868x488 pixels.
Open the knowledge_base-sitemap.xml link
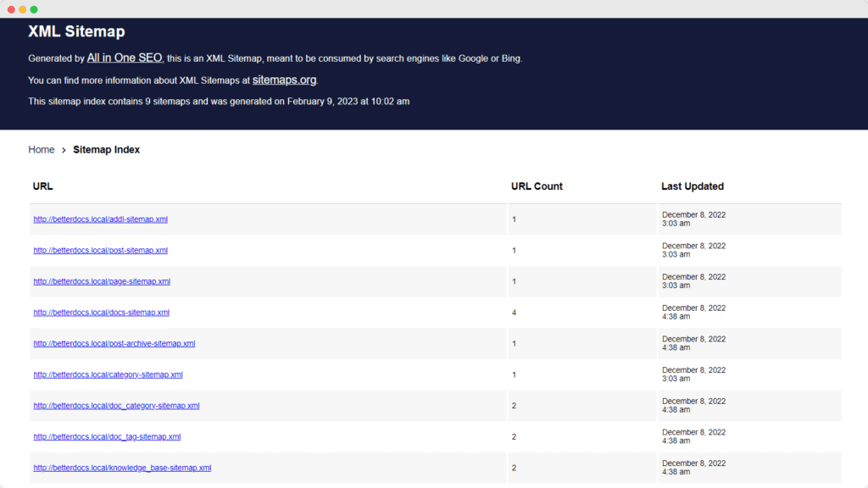[x=122, y=467]
